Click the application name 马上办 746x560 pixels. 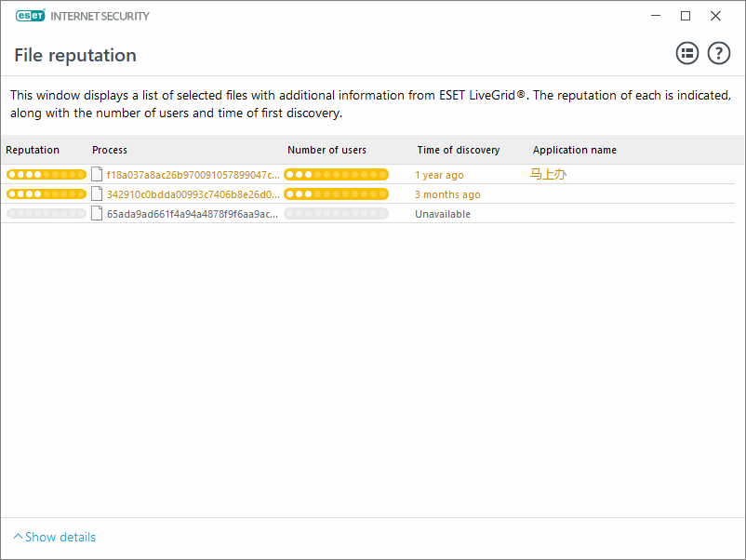click(x=548, y=174)
